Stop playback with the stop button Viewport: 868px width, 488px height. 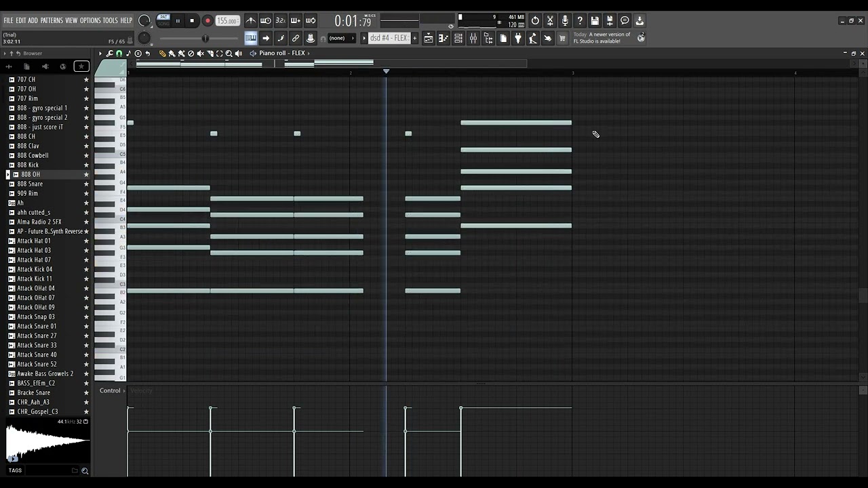point(192,21)
